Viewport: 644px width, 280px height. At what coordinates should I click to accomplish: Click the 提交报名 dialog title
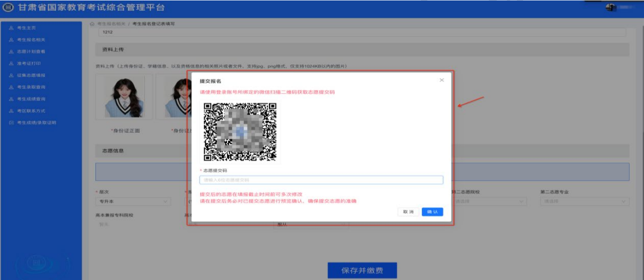pos(210,81)
